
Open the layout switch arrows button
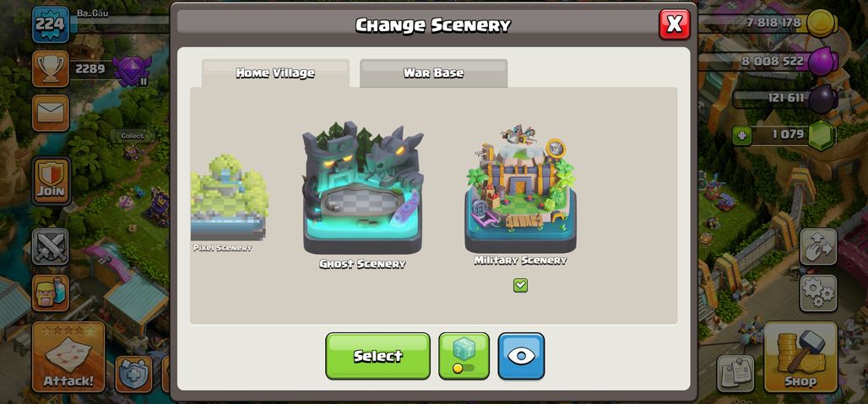tap(818, 246)
